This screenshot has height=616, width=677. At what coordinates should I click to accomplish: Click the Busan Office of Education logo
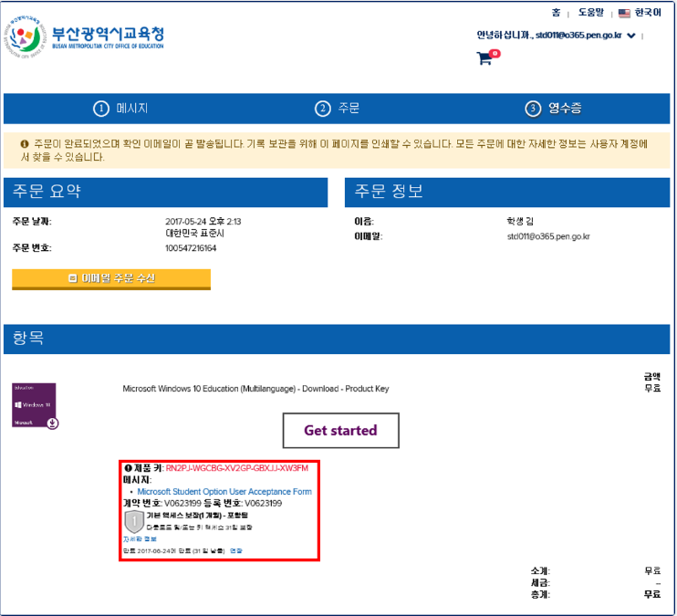point(89,38)
